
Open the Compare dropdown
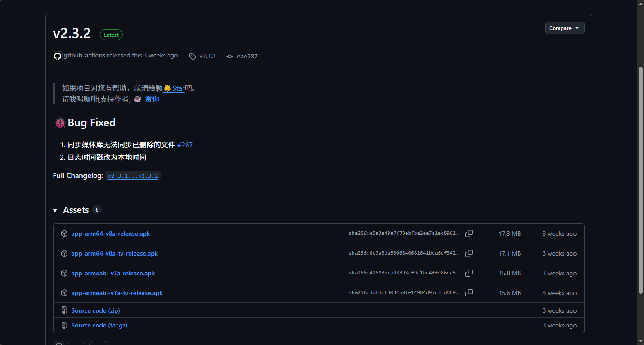coord(564,28)
